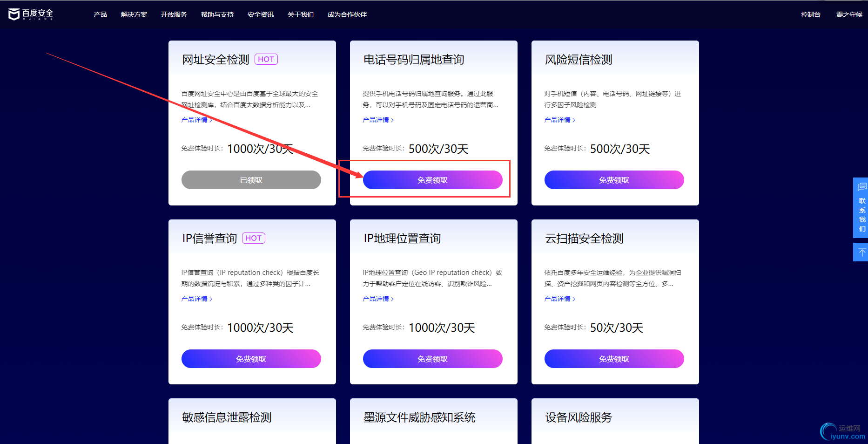
Task: Click the 震之守候 account name
Action: click(848, 14)
